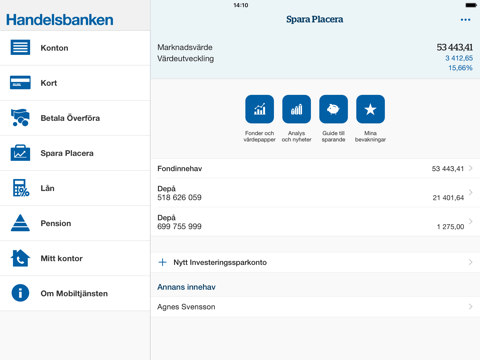Click the Värdeutveckling 3 412,65 value
Viewport: 480px width, 360px height.
click(459, 58)
